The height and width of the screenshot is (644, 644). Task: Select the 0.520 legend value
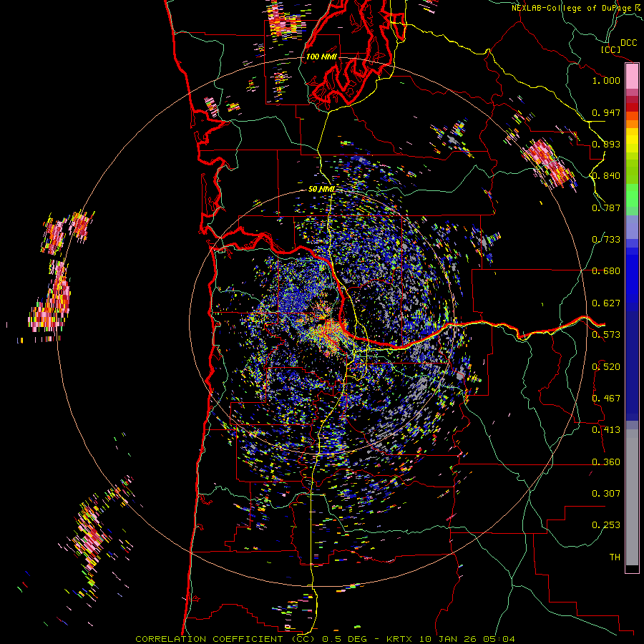[x=606, y=367]
